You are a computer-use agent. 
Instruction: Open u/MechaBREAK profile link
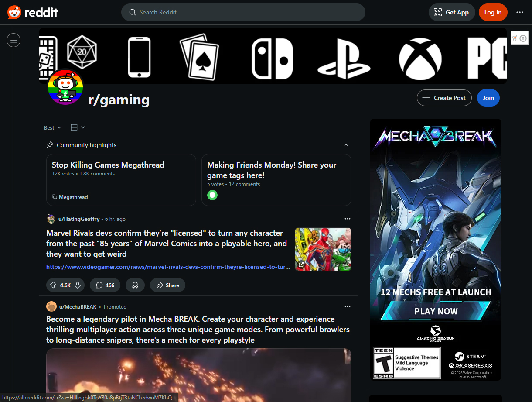pos(78,307)
